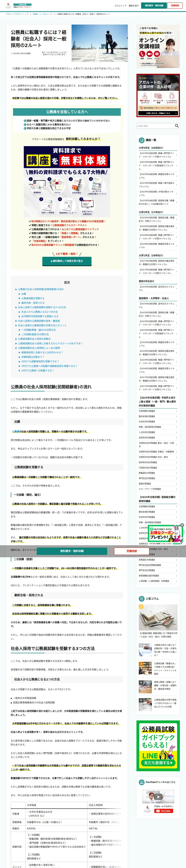Click コラムトップ breadcrumb link
Screen dimensions: 186x868
[x=47, y=14]
